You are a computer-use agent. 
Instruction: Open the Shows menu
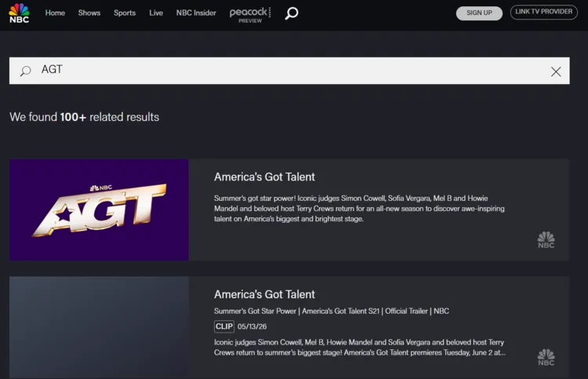(89, 13)
